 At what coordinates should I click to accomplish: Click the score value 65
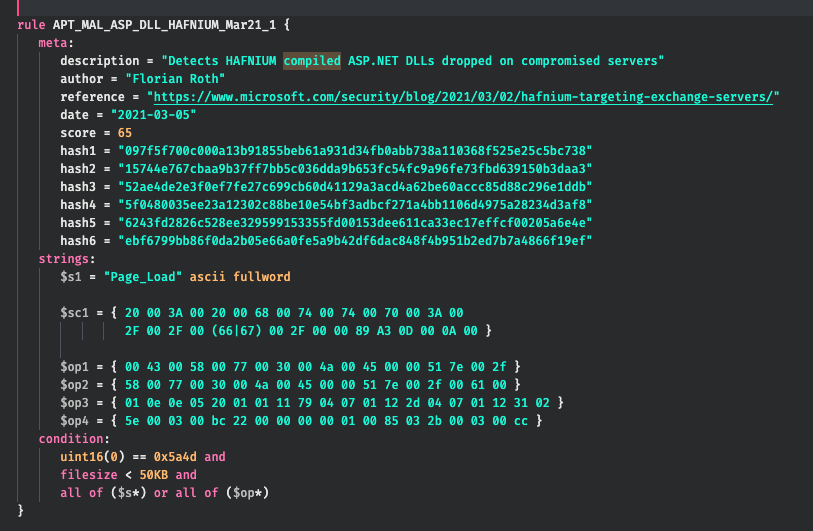point(124,133)
